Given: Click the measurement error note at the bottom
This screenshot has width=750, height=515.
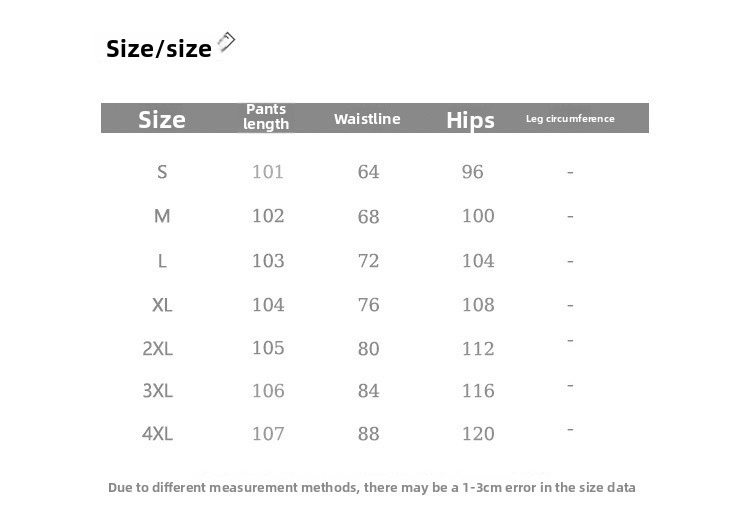Looking at the screenshot, I should point(372,488).
